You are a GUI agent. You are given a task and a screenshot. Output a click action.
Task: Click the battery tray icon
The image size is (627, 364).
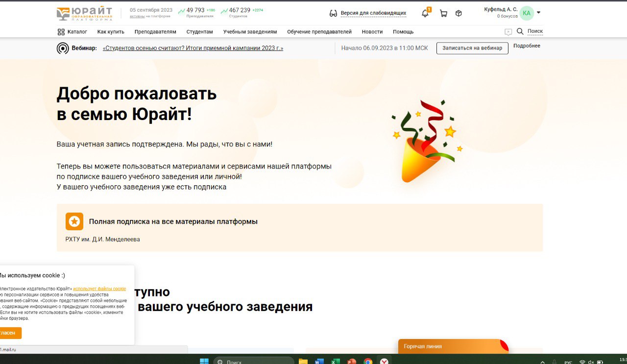coord(601,362)
